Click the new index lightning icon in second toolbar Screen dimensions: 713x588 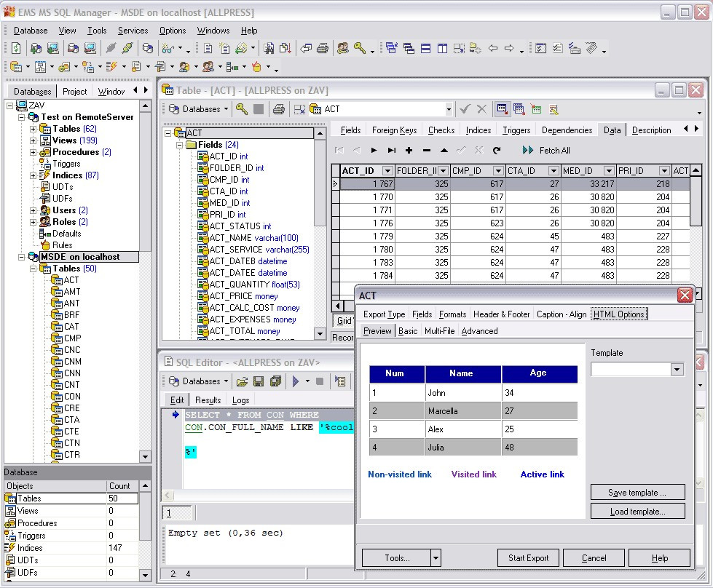(x=111, y=67)
